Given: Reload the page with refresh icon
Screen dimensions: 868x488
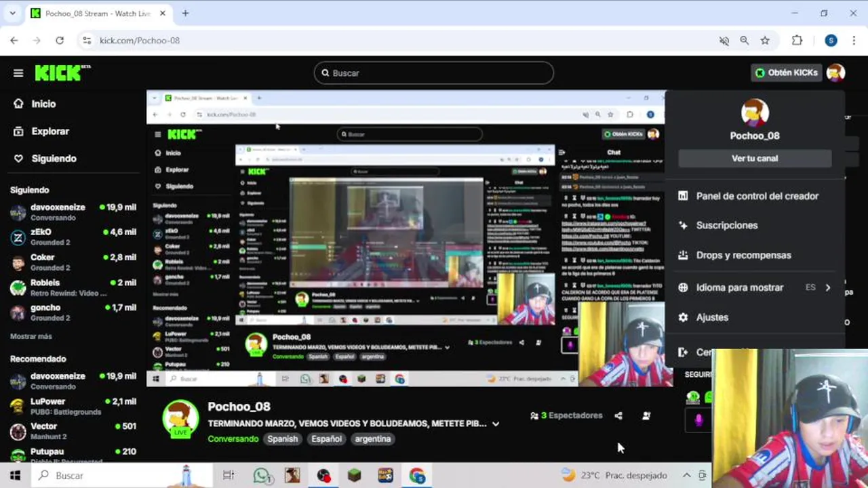Looking at the screenshot, I should 60,41.
